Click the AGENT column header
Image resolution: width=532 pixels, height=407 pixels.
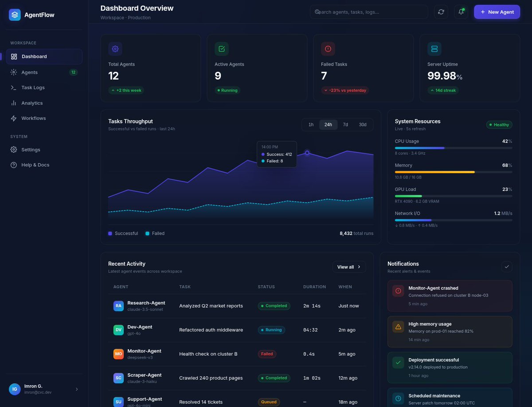[x=121, y=287]
